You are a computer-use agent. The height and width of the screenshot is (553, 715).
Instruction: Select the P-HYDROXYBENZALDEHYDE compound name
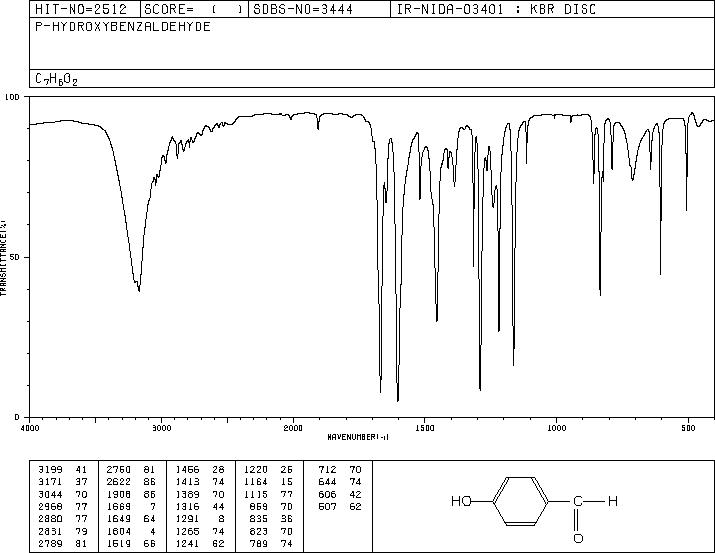coord(123,26)
